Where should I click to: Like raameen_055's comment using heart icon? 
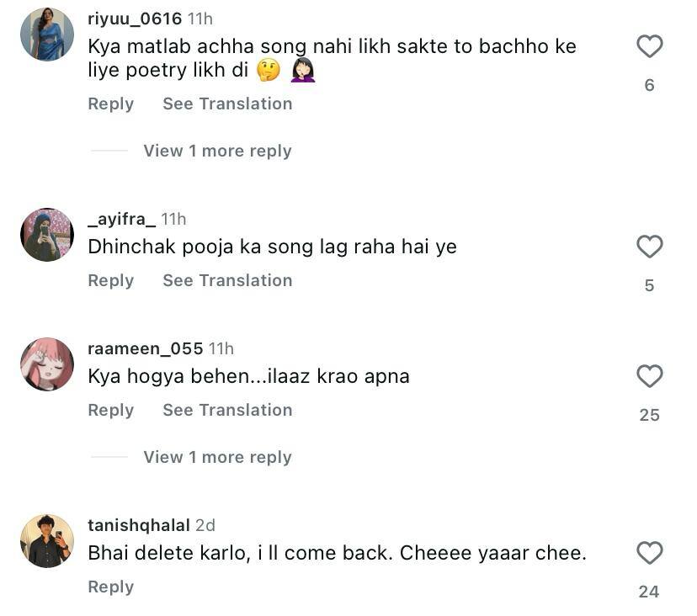(649, 376)
